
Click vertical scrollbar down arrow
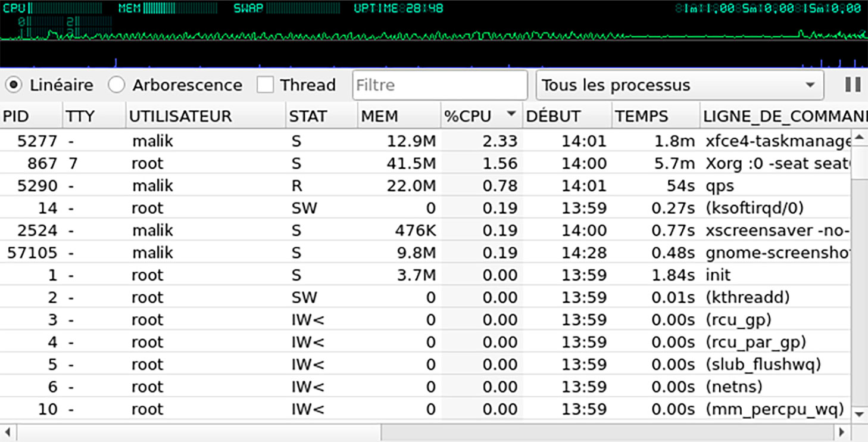tap(858, 413)
